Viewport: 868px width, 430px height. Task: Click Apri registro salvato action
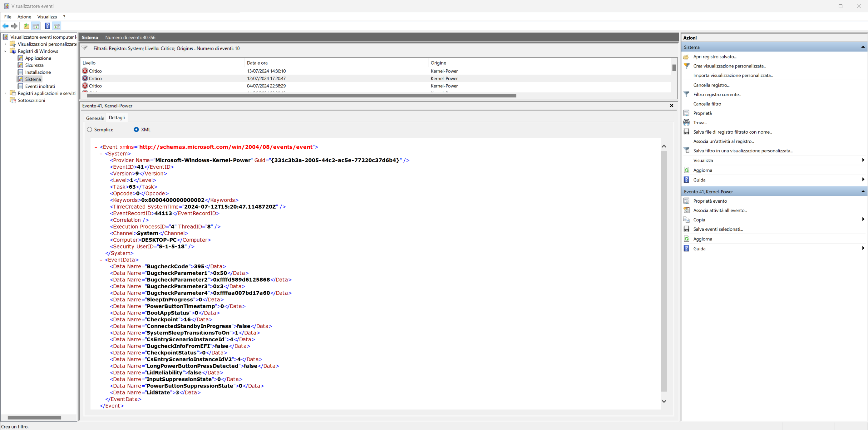[714, 57]
